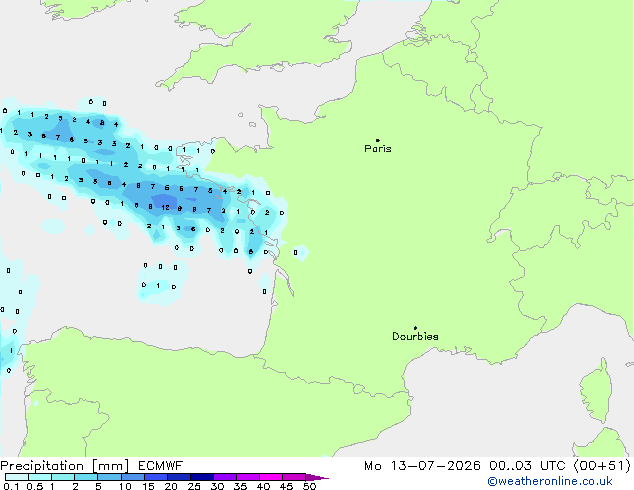Select the 40 to 45 mm legend swatch
The width and height of the screenshot is (634, 490).
(271, 477)
